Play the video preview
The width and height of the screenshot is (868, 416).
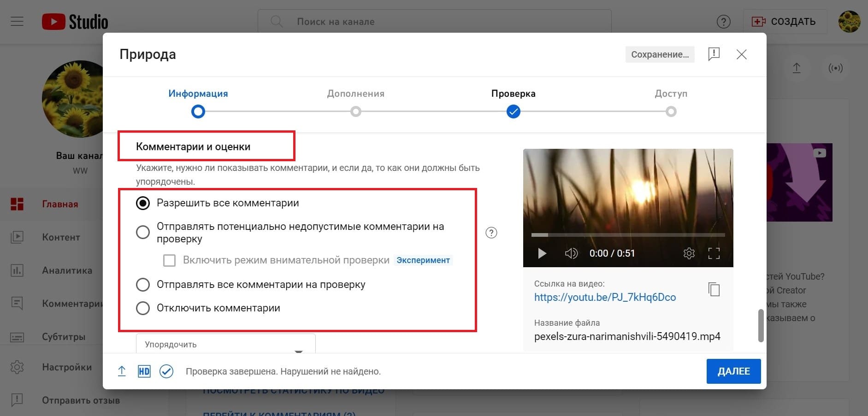(x=542, y=253)
